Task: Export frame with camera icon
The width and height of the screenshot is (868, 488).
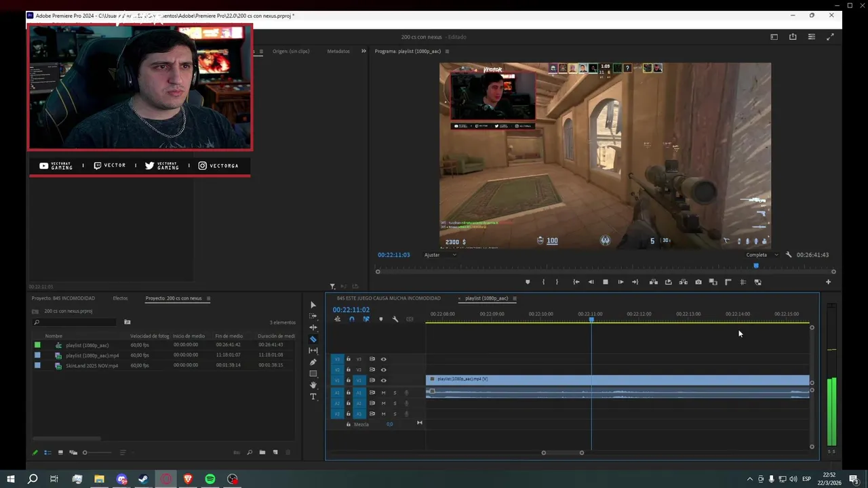Action: coord(698,282)
